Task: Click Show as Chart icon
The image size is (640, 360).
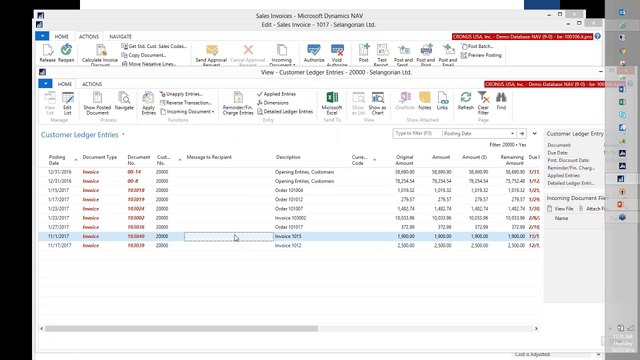Action: (x=377, y=103)
